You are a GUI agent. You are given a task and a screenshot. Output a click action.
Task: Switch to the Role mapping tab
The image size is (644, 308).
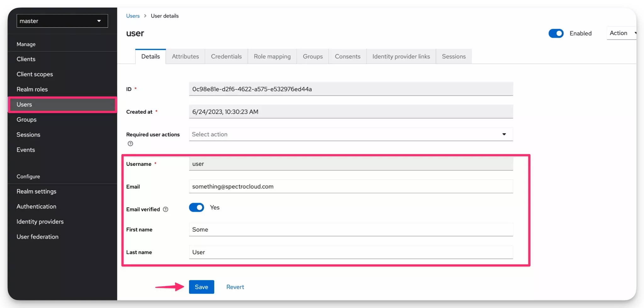pyautogui.click(x=272, y=56)
